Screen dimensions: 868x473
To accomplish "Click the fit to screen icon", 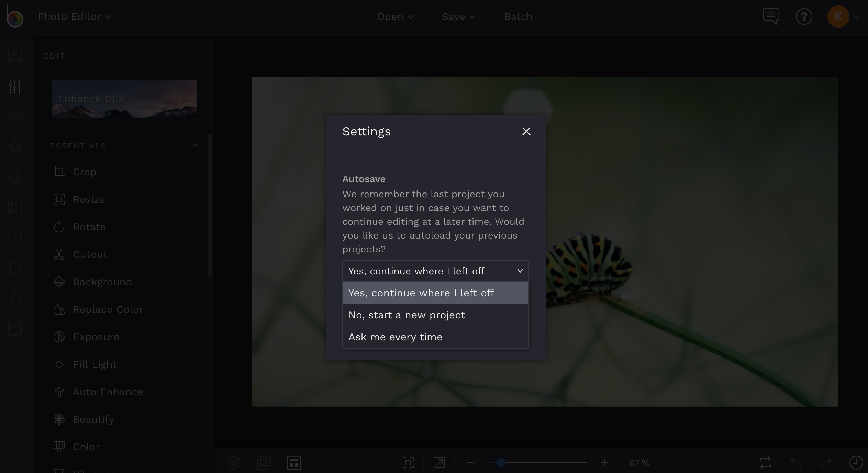I will pyautogui.click(x=408, y=463).
